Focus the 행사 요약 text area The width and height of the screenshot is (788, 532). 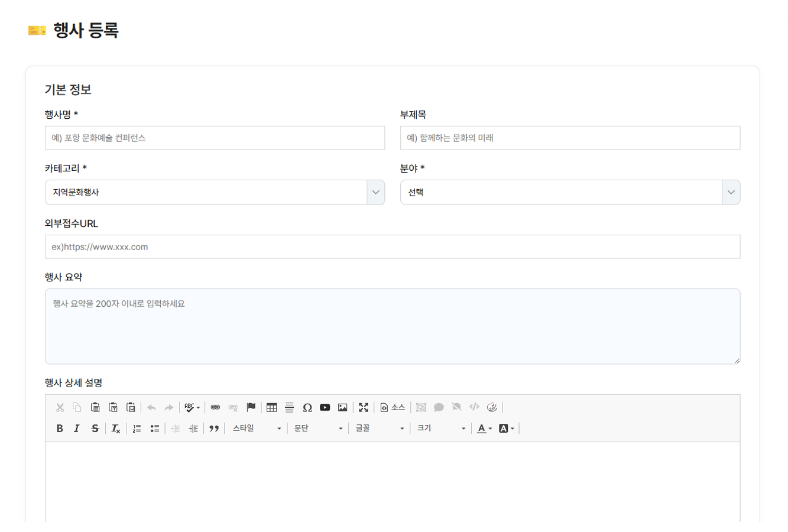click(x=392, y=326)
